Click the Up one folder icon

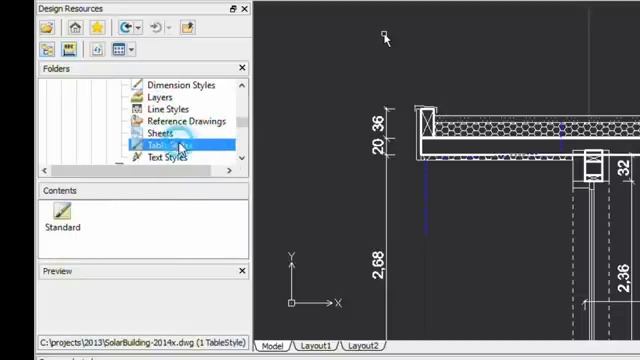(187, 27)
